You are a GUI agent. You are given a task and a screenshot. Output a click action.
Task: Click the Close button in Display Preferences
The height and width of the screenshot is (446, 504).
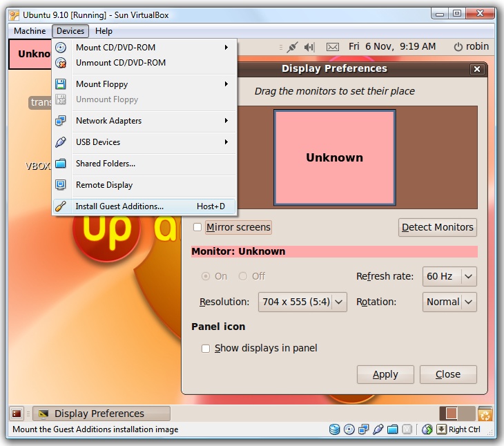[448, 375]
